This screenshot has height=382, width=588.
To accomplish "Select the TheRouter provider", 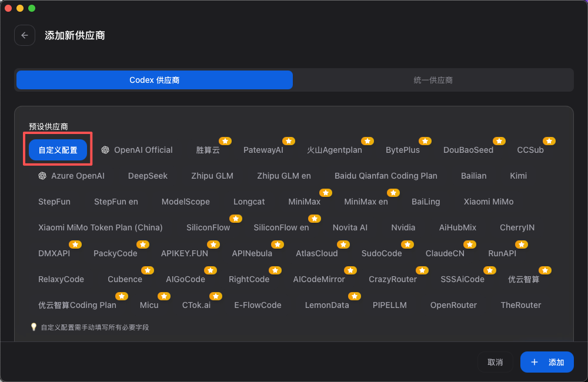I will (521, 305).
